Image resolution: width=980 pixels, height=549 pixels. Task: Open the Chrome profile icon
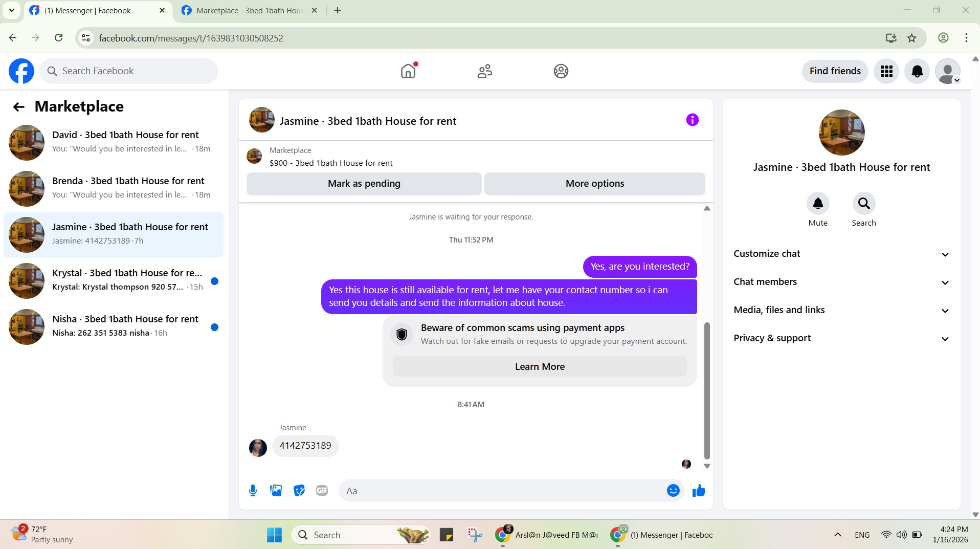pyautogui.click(x=943, y=38)
